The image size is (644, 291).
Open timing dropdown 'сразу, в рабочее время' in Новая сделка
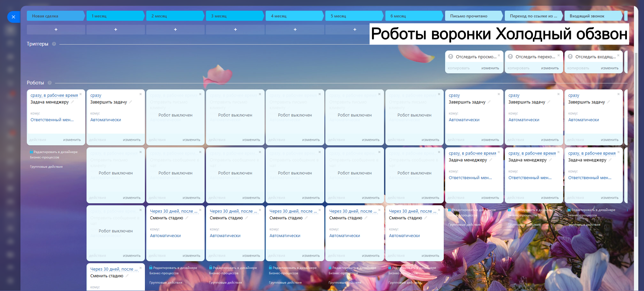point(54,95)
